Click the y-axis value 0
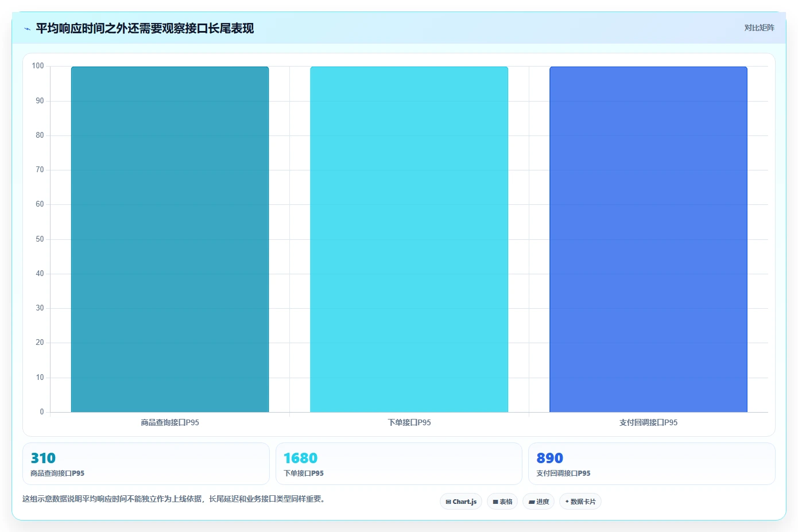 point(42,412)
